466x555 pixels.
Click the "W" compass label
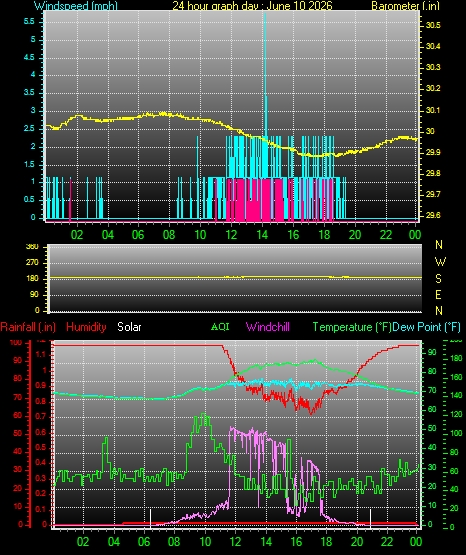440,262
